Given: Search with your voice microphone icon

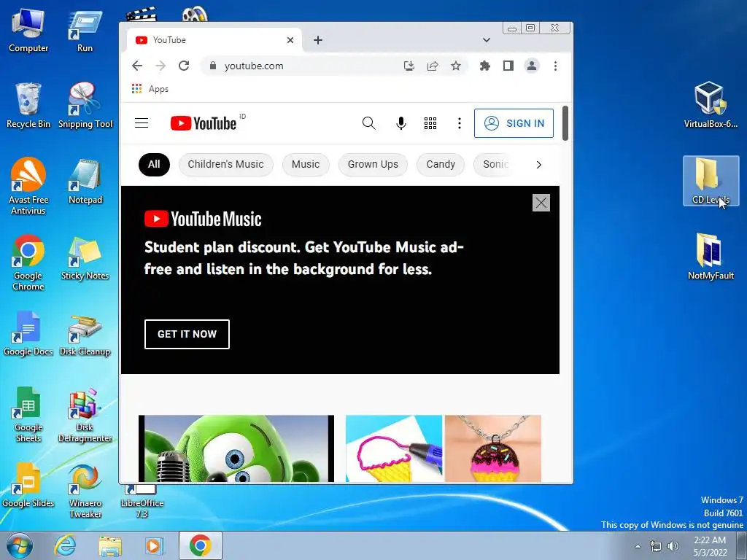Looking at the screenshot, I should click(x=401, y=123).
